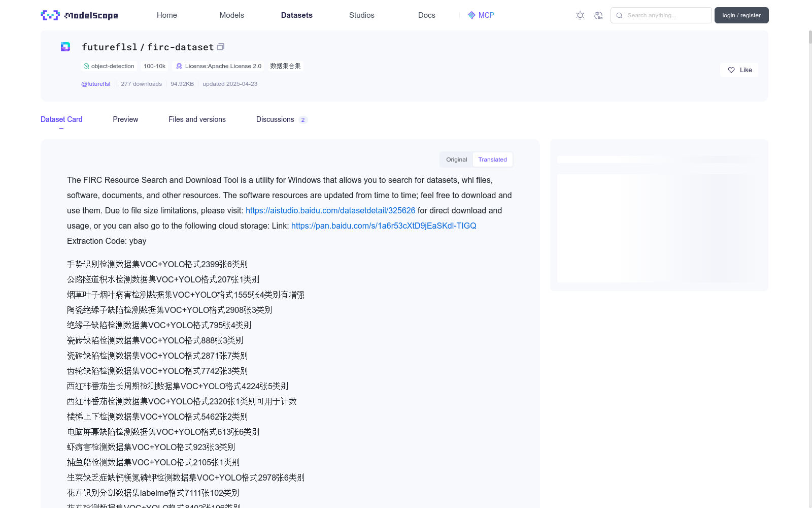Open the Home menu
Viewport: 812px width, 508px height.
coord(167,15)
